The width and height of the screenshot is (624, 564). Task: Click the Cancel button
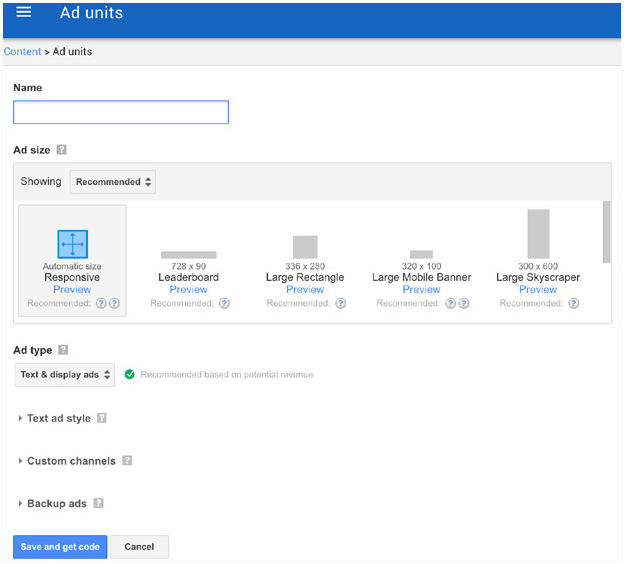click(x=139, y=547)
